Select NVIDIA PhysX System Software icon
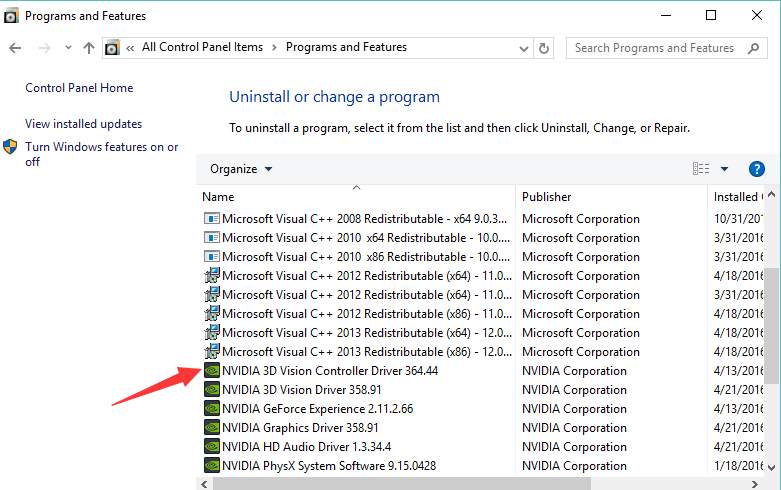Viewport: 781px width, 490px height. point(212,465)
